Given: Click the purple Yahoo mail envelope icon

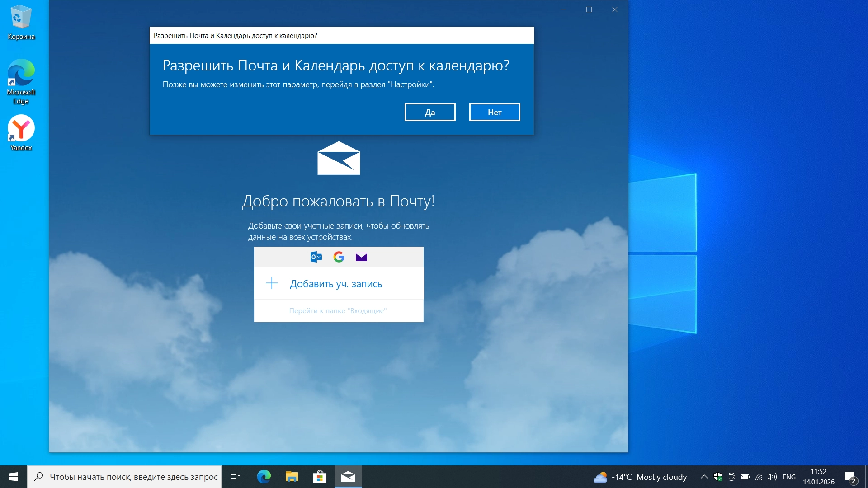Looking at the screenshot, I should click(x=361, y=257).
